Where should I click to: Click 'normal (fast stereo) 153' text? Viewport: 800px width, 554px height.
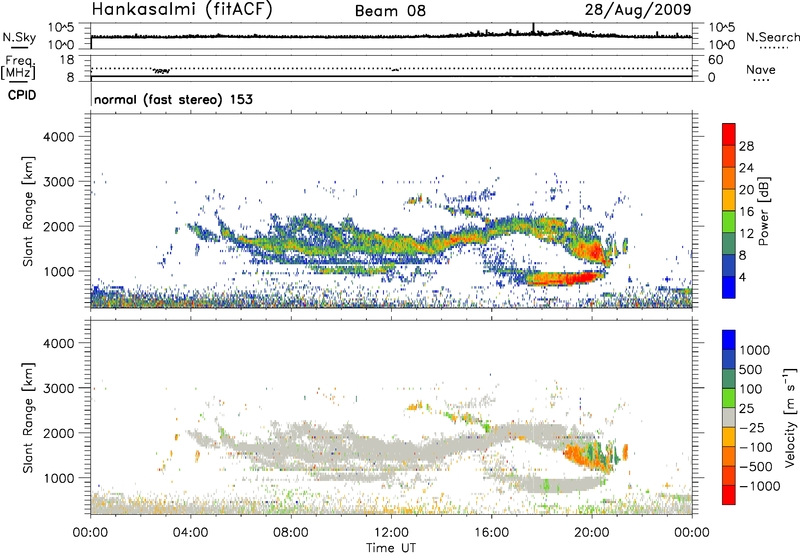click(173, 99)
